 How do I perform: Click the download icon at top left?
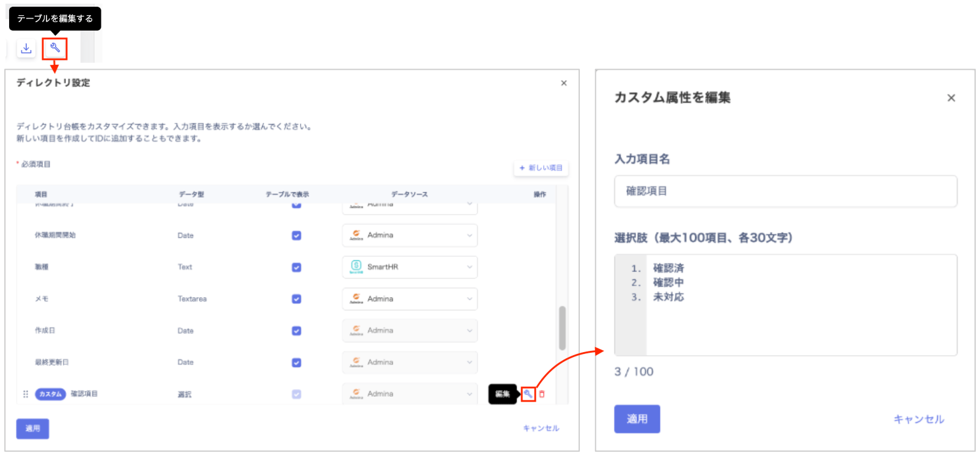26,48
